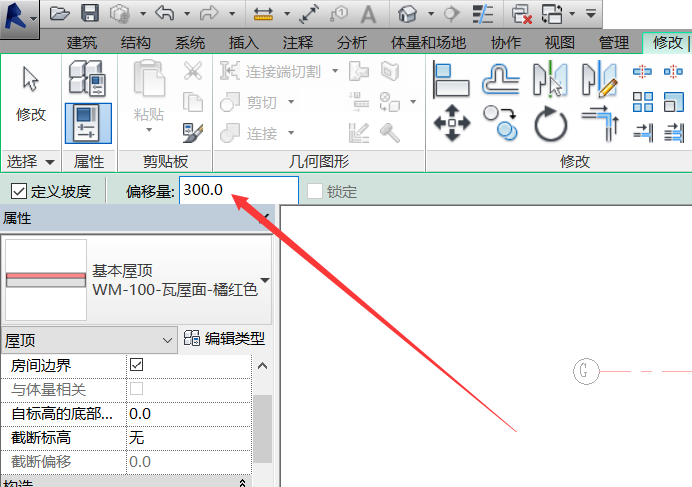Click the 连接端切割 button
Image resolution: width=692 pixels, height=487 pixels.
(x=271, y=71)
